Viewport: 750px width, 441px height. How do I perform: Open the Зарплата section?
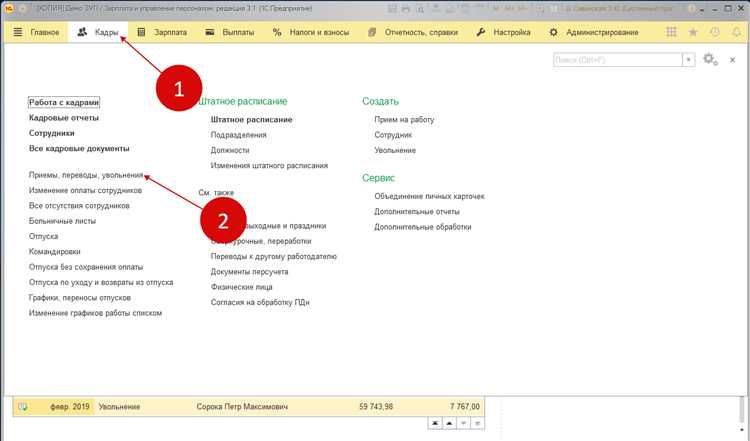tap(162, 32)
